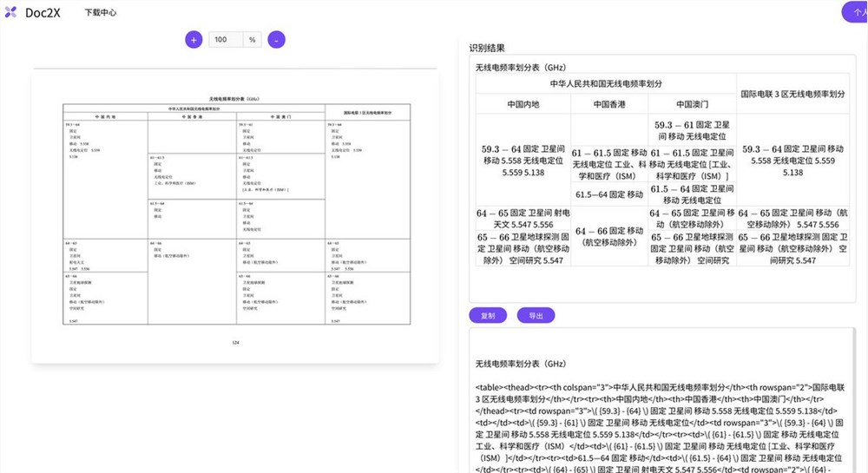This screenshot has height=473, width=868.
Task: Click the page number 124 in preview
Action: pos(234,343)
